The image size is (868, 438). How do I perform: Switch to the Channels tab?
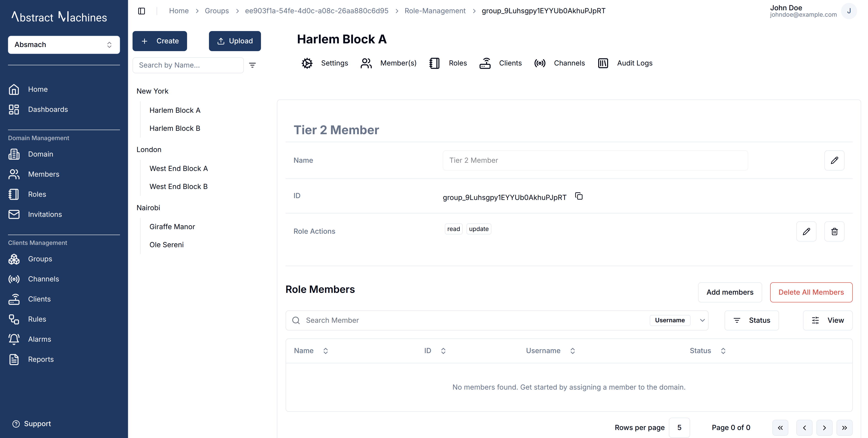click(560, 63)
